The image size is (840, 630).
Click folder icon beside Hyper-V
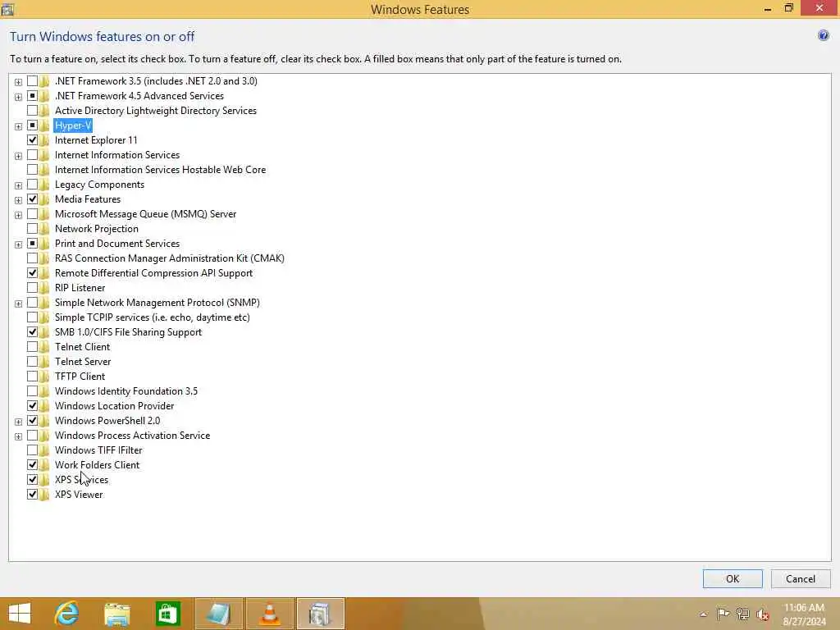point(44,126)
